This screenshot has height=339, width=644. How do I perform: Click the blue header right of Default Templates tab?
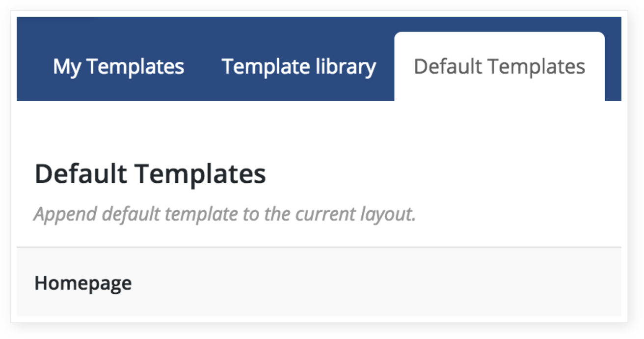pyautogui.click(x=613, y=59)
